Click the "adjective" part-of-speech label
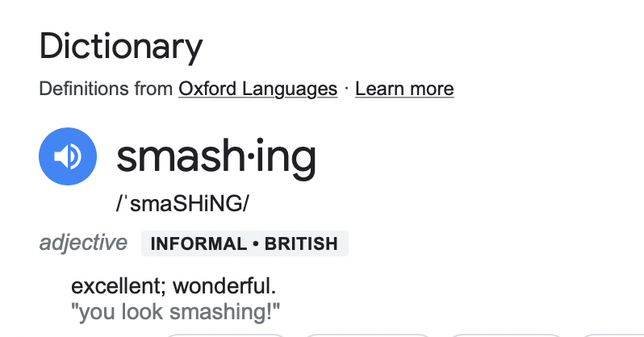This screenshot has width=644, height=337. (x=83, y=243)
